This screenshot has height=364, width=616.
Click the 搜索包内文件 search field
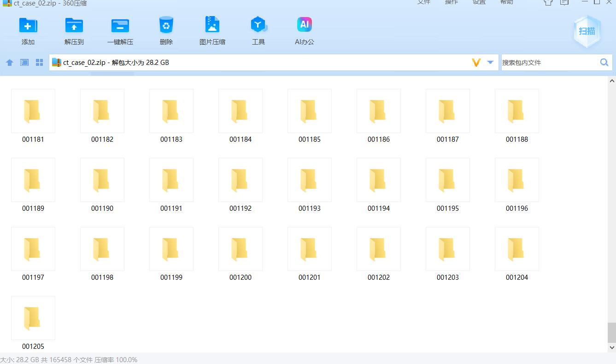click(548, 63)
